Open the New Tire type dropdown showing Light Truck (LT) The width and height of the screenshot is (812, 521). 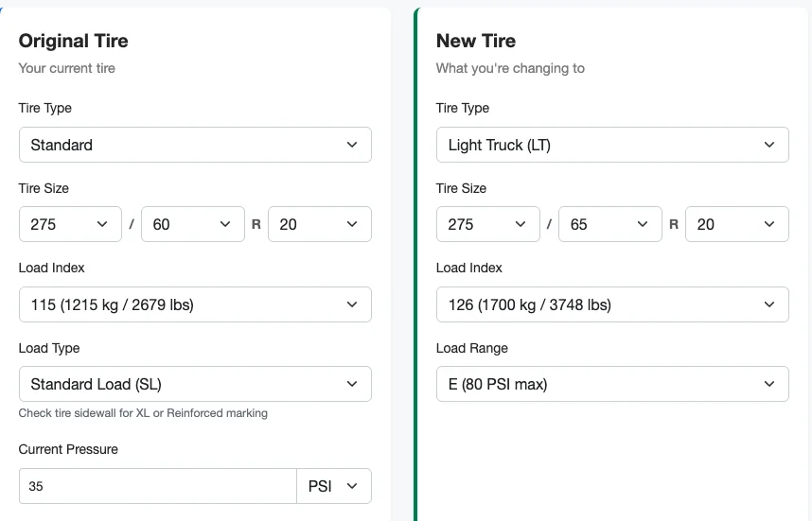(612, 145)
